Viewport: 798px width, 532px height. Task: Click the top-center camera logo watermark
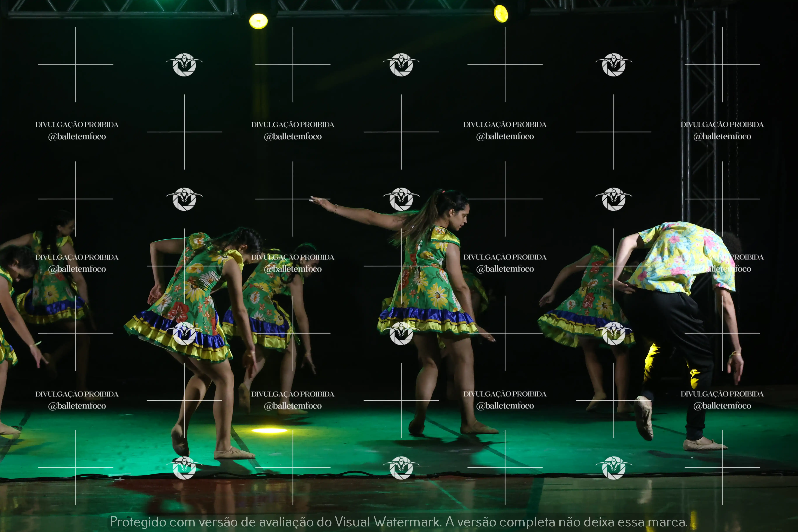[x=401, y=64]
